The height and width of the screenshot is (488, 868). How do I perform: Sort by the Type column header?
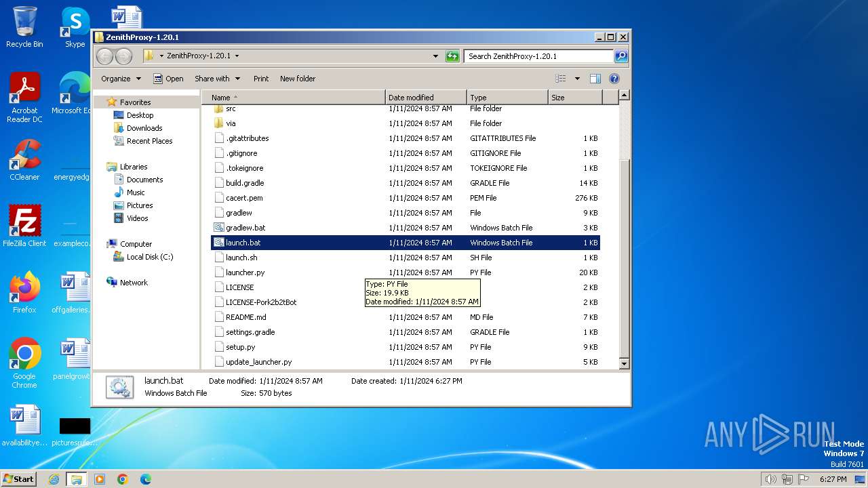(507, 98)
